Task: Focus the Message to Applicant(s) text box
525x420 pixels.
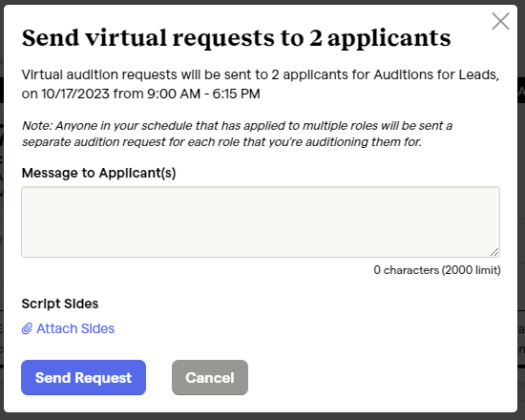Action: pos(261,221)
